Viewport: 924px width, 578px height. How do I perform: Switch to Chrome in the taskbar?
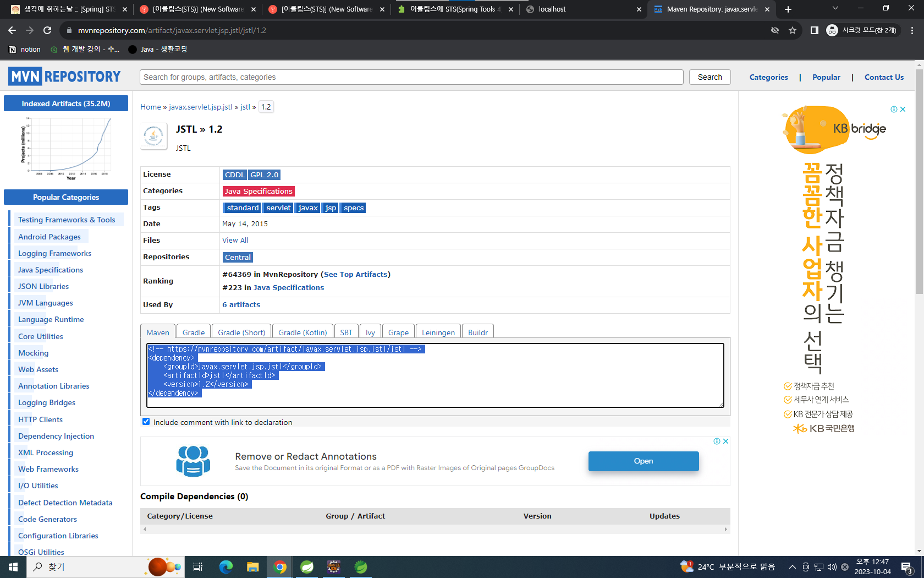pyautogui.click(x=280, y=567)
